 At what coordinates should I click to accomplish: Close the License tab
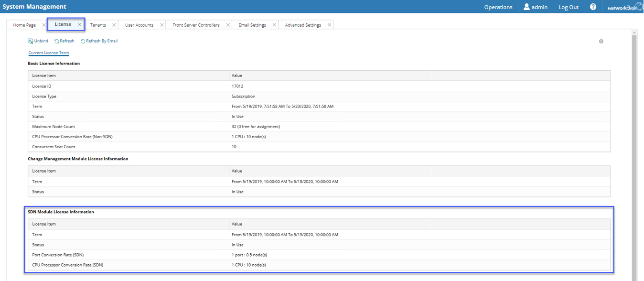tap(80, 24)
